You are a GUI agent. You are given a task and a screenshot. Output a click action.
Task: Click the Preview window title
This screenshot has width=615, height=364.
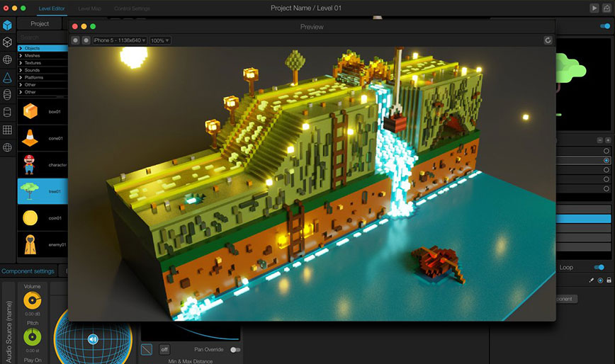coord(312,27)
